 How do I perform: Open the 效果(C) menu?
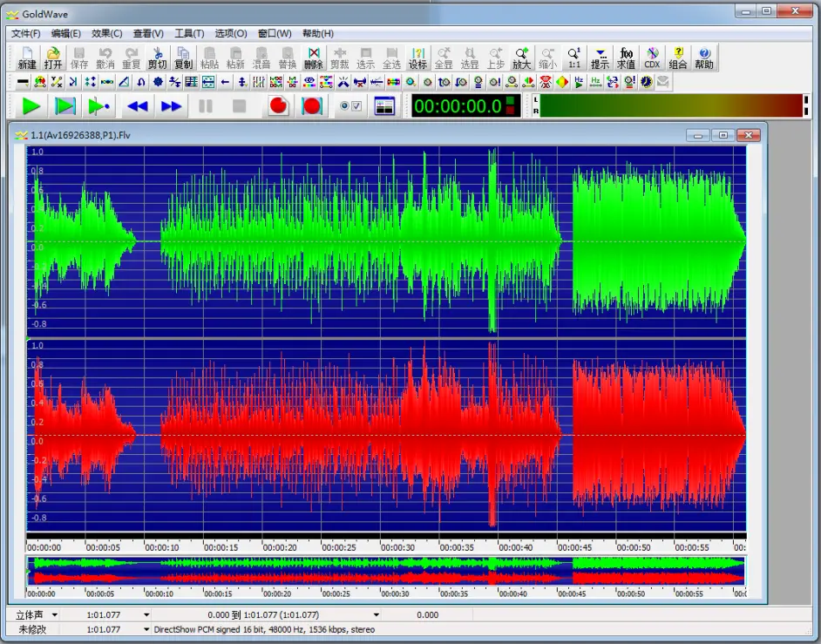(107, 33)
